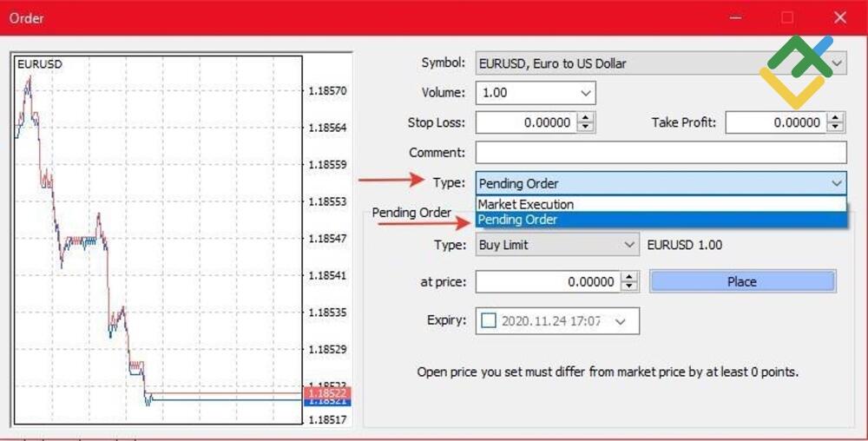
Task: Expand the Volume dropdown
Action: tap(586, 93)
